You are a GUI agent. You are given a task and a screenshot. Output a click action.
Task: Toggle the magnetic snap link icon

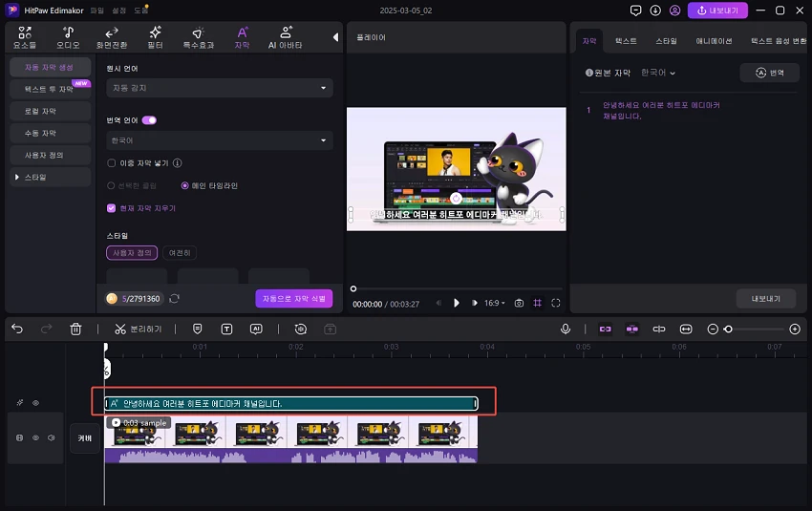pyautogui.click(x=606, y=329)
